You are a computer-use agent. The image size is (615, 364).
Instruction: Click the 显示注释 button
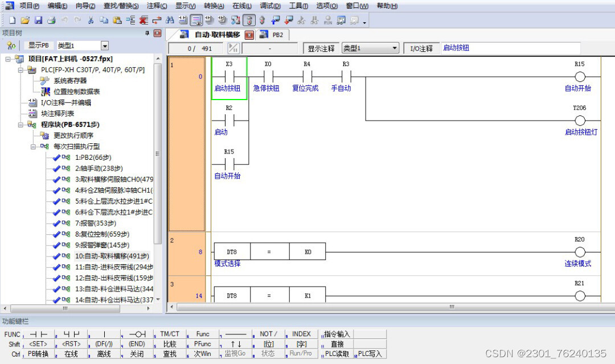point(321,48)
